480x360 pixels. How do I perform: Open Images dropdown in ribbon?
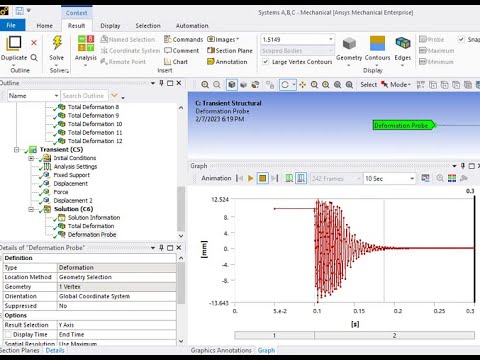223,39
